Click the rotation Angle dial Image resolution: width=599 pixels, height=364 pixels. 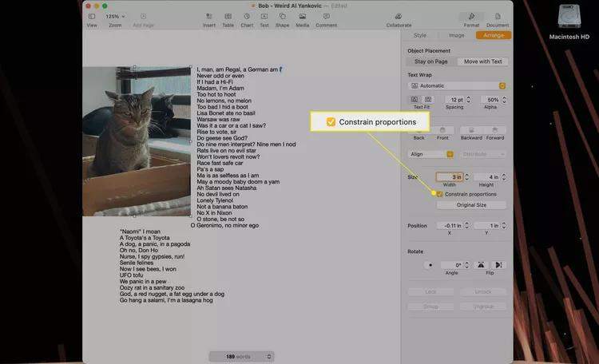[x=431, y=264]
